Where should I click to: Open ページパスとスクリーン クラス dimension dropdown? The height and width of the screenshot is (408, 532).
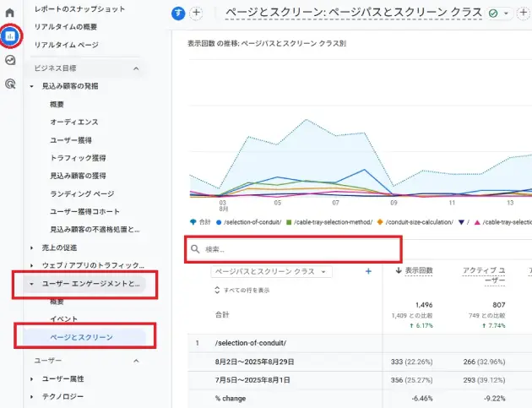point(270,271)
